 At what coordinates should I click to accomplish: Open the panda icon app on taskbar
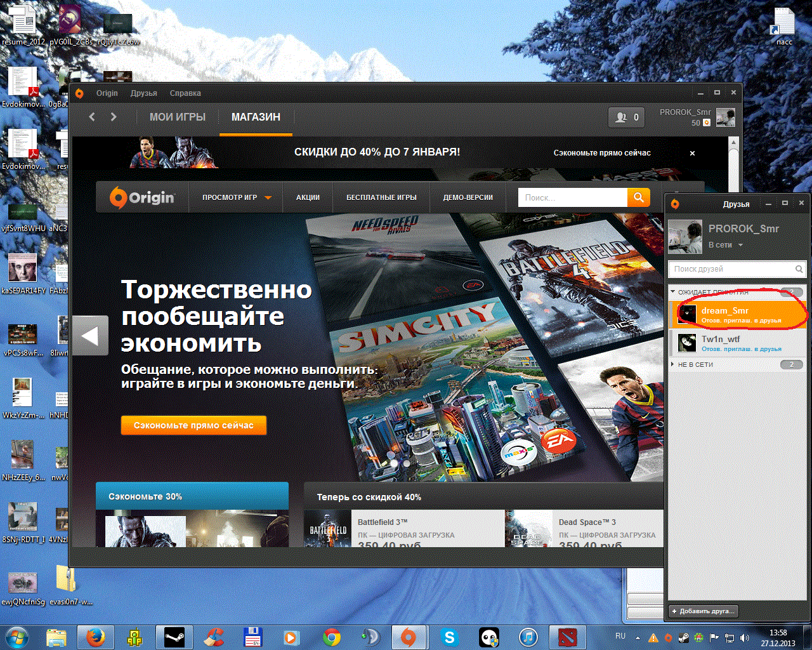pos(488,637)
